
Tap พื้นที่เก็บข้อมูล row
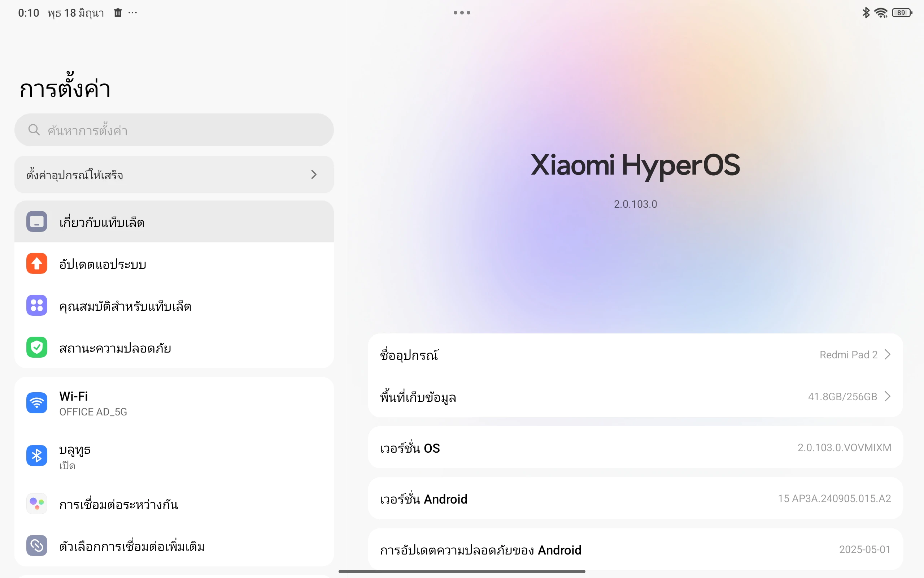coord(635,397)
